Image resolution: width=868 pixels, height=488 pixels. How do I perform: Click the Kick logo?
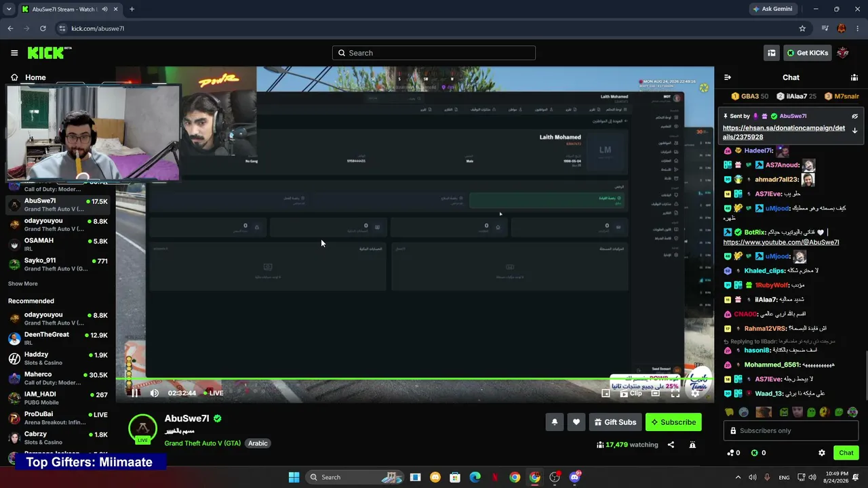[50, 53]
